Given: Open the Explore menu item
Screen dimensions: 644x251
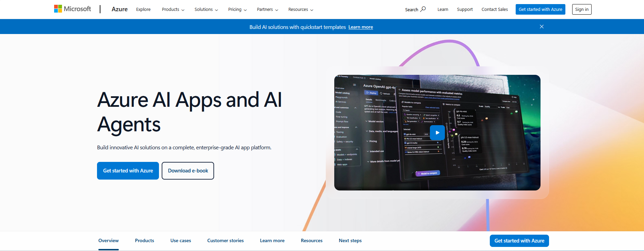Looking at the screenshot, I should [143, 10].
